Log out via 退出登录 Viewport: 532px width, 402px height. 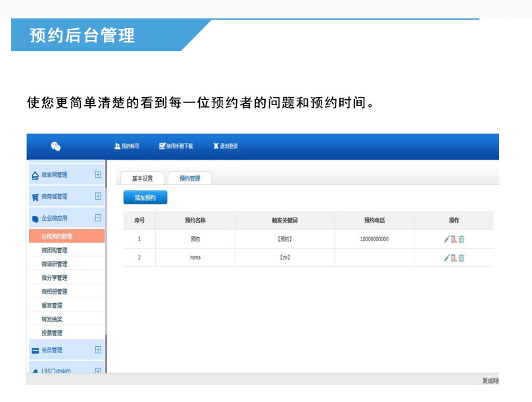tap(225, 146)
